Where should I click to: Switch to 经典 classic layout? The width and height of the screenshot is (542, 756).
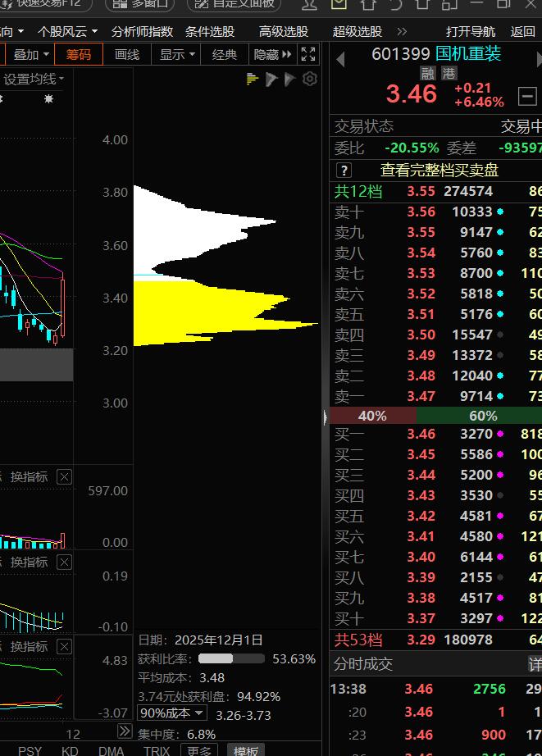(x=224, y=54)
